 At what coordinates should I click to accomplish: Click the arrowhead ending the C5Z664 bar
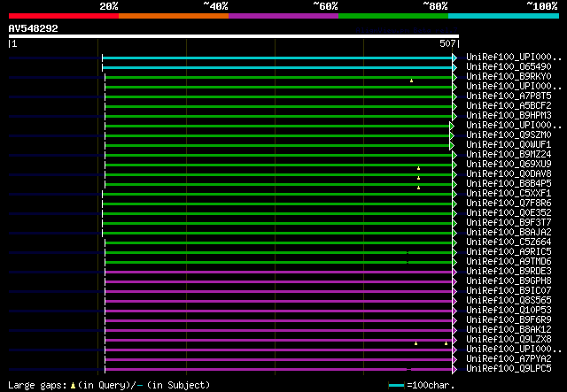(x=454, y=243)
